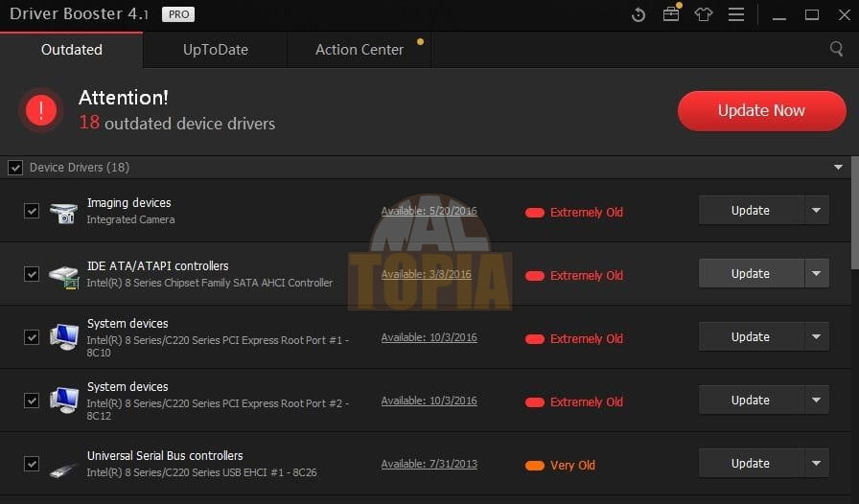The height and width of the screenshot is (504, 859).
Task: Uncheck the Universal Serial Bus controllers checkbox
Action: tap(32, 464)
